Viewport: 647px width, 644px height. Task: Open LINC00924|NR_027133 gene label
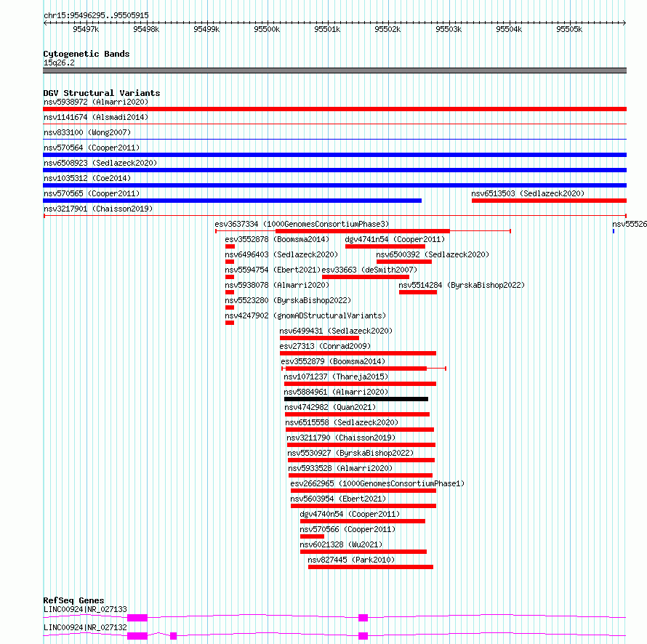85,609
